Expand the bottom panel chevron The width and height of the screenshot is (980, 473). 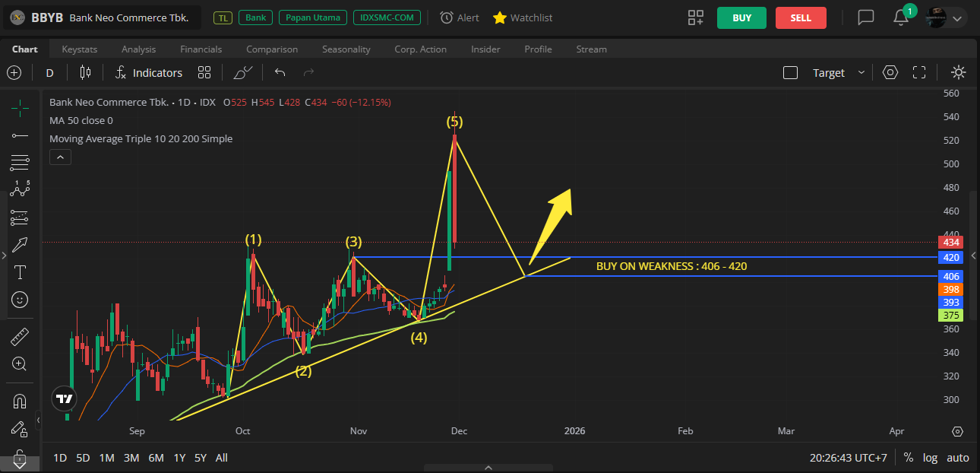(x=488, y=468)
